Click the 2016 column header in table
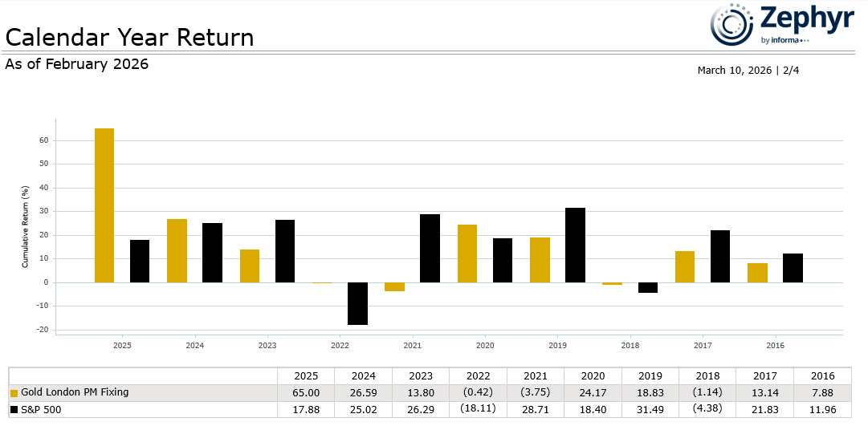868x426 pixels. point(822,375)
